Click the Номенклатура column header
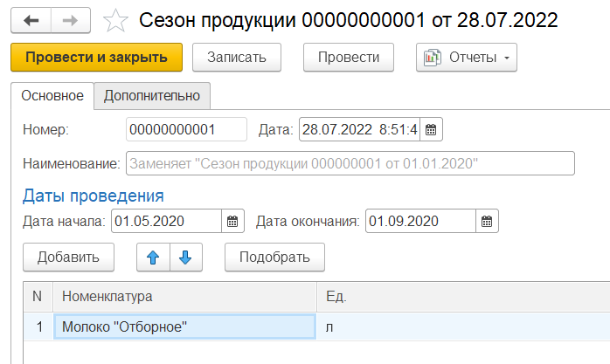Screen dimensions: 610x364 (x=184, y=296)
